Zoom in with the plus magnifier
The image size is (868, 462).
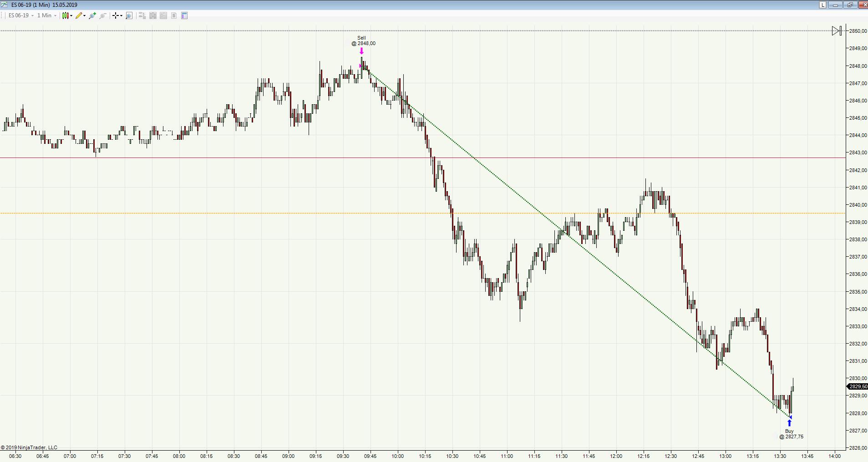click(92, 15)
